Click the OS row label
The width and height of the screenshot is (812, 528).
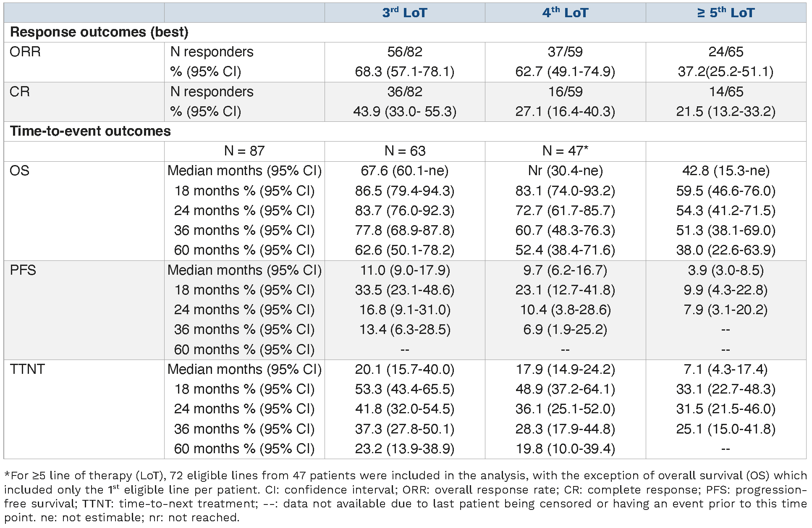pyautogui.click(x=19, y=171)
